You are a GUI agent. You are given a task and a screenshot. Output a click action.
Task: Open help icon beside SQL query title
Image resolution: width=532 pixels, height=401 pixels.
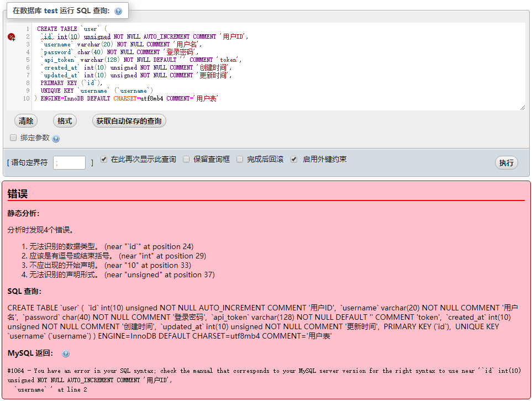pos(118,11)
